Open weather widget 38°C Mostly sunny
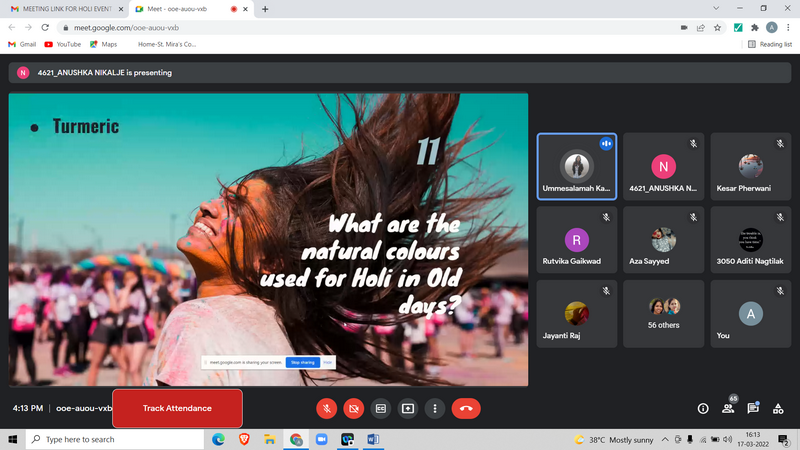The height and width of the screenshot is (450, 800). point(614,439)
